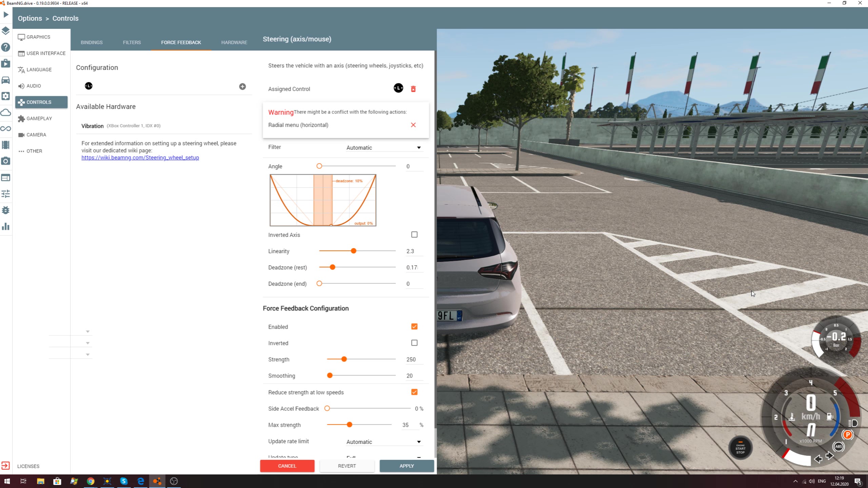This screenshot has height=488, width=868.
Task: Open the Other options section
Action: coord(41,151)
